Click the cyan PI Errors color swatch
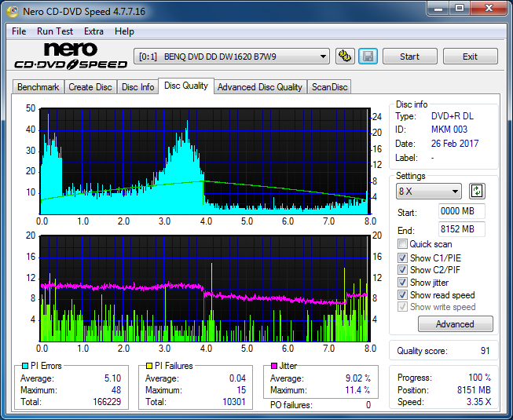The image size is (513, 420). tap(25, 366)
